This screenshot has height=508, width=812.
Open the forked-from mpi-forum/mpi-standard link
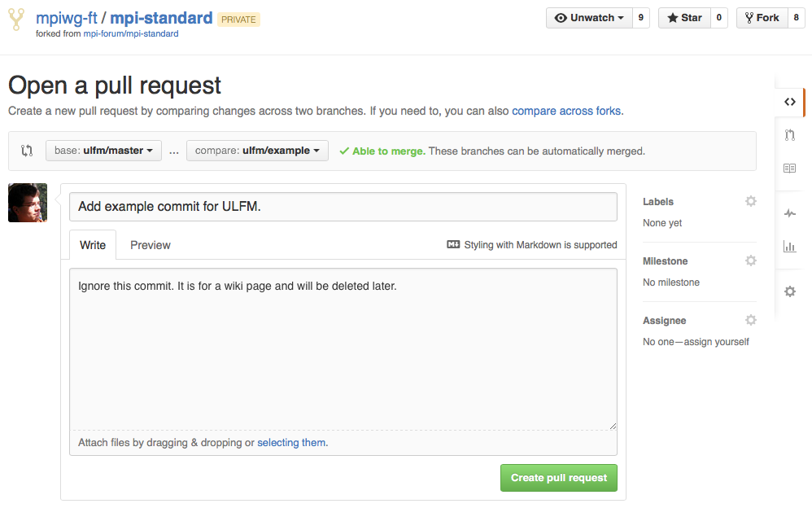[x=131, y=33]
